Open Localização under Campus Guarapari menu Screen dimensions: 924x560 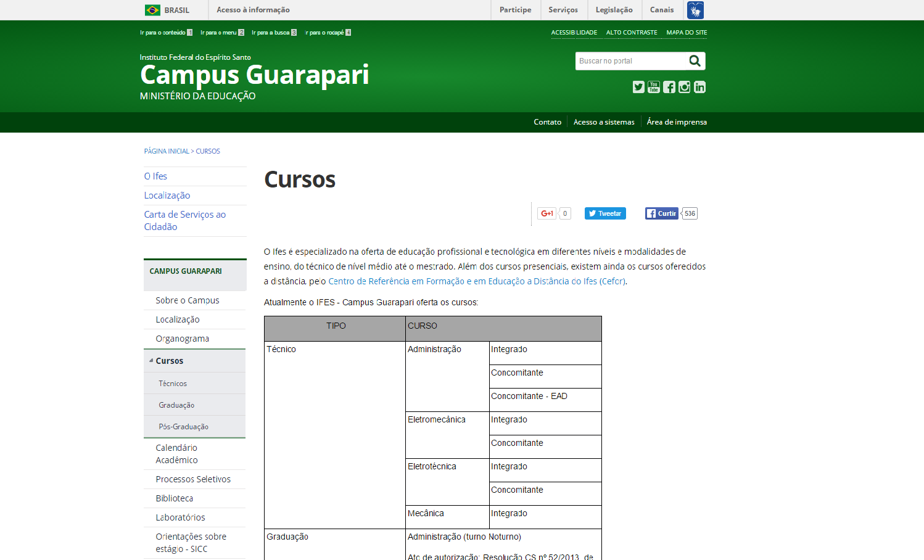[x=178, y=319]
